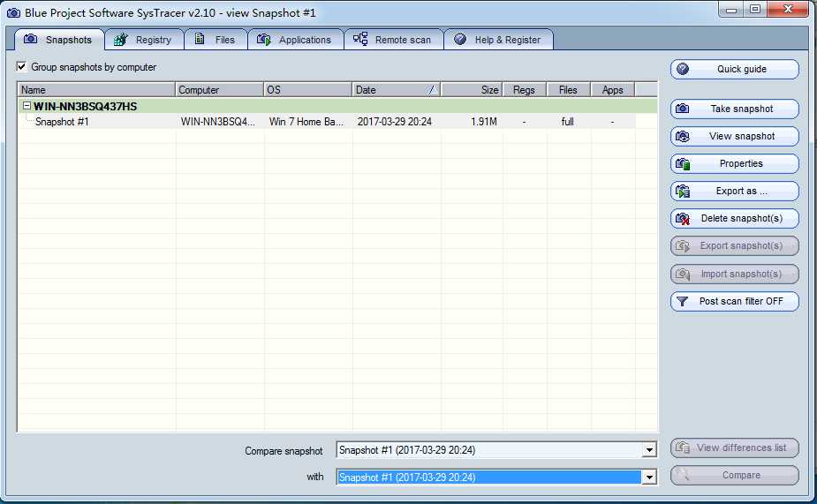The height and width of the screenshot is (504, 817).
Task: Click the Compare button
Action: tap(735, 476)
